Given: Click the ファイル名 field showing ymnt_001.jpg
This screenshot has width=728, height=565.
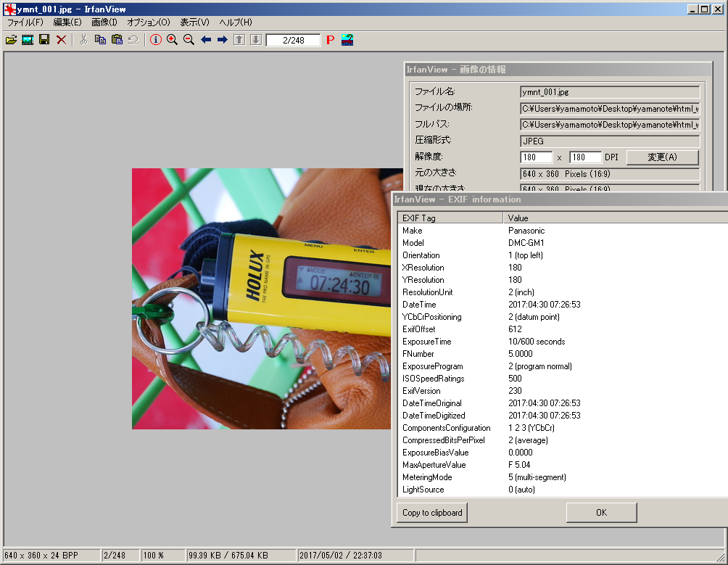Looking at the screenshot, I should point(610,92).
